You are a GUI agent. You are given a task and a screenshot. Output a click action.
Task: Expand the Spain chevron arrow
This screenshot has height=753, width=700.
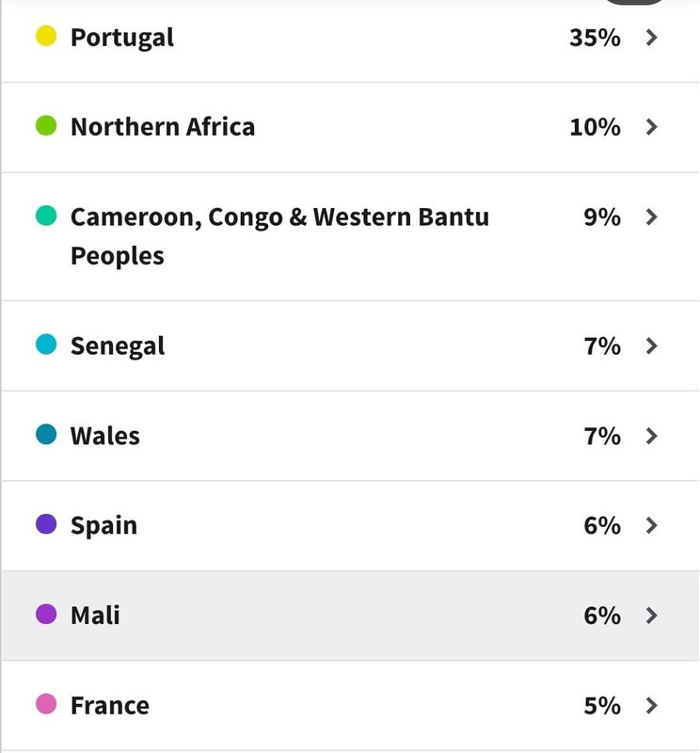click(651, 525)
